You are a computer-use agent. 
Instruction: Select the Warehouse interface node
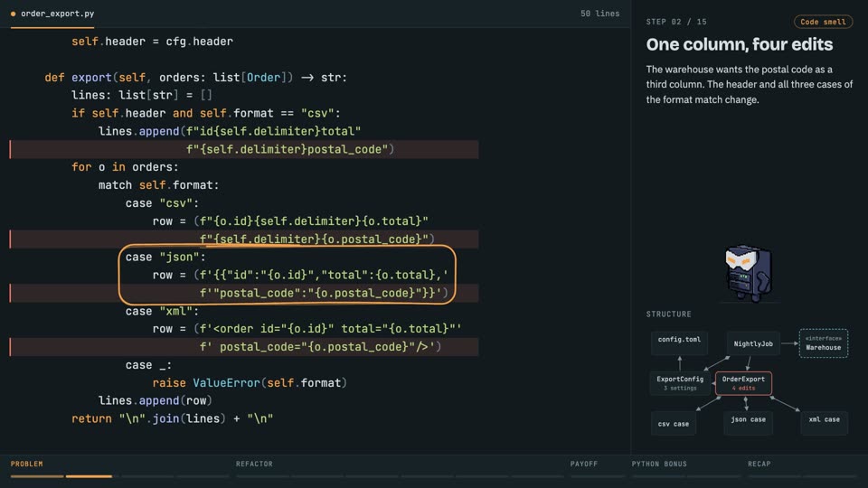[x=823, y=343]
